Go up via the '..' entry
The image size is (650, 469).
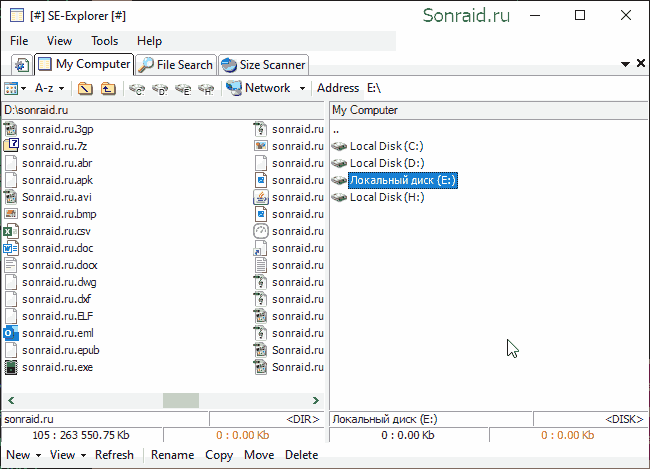[336, 131]
